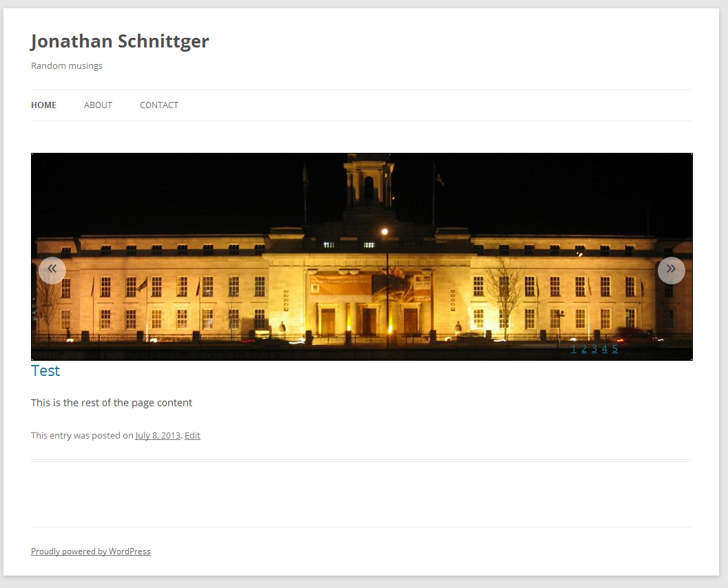Image resolution: width=728 pixels, height=588 pixels.
Task: Click the Random musings tagline
Action: coord(67,66)
